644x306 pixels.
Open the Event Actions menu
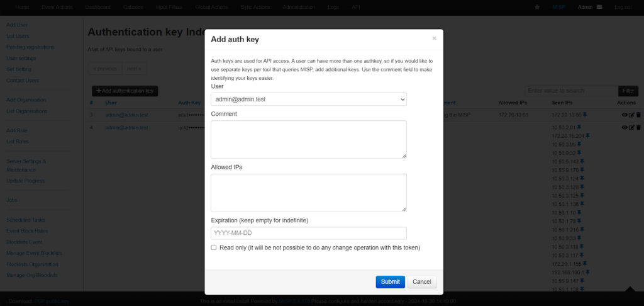click(x=57, y=7)
